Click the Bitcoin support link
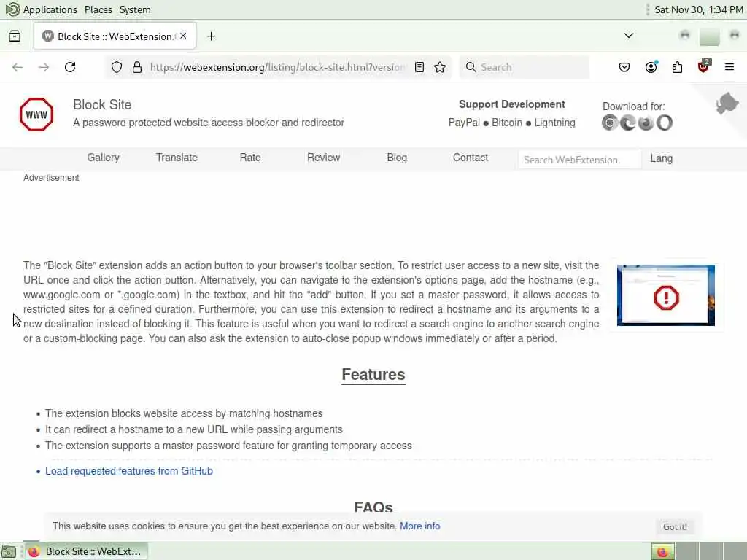 (507, 122)
